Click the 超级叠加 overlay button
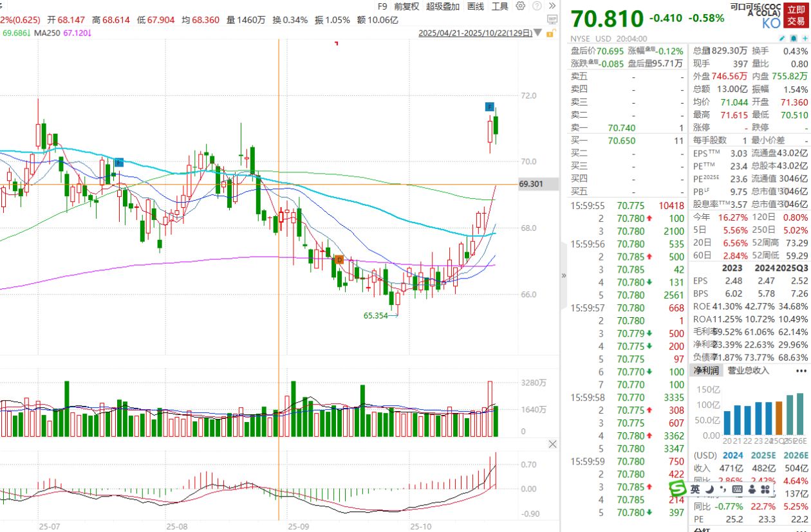The image size is (811, 532). point(443,6)
